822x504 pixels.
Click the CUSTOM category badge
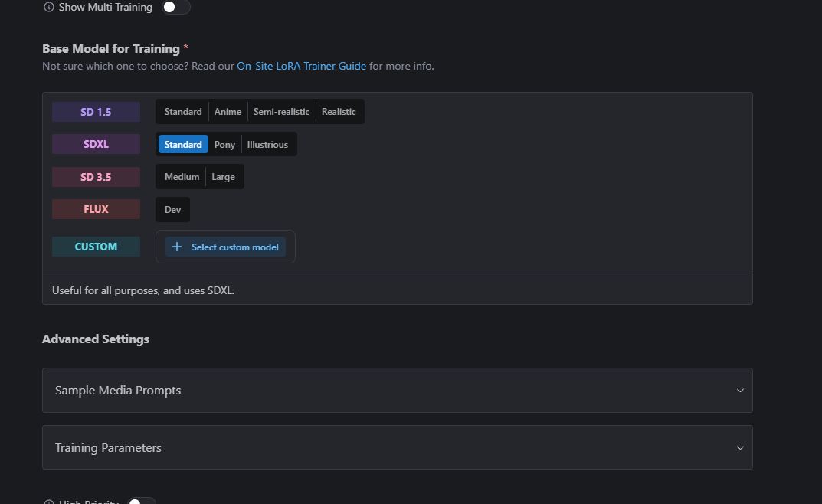click(96, 247)
